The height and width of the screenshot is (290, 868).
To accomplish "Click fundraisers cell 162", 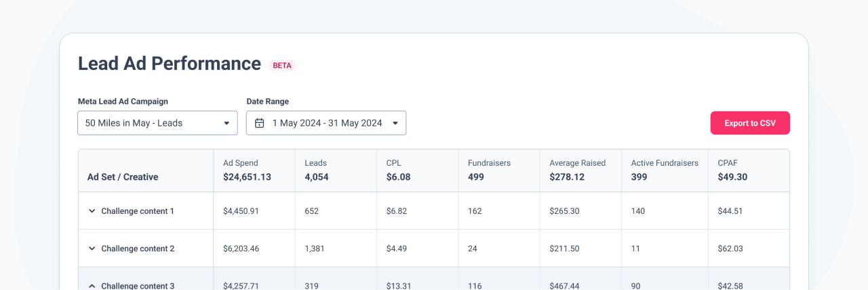I will [x=475, y=211].
